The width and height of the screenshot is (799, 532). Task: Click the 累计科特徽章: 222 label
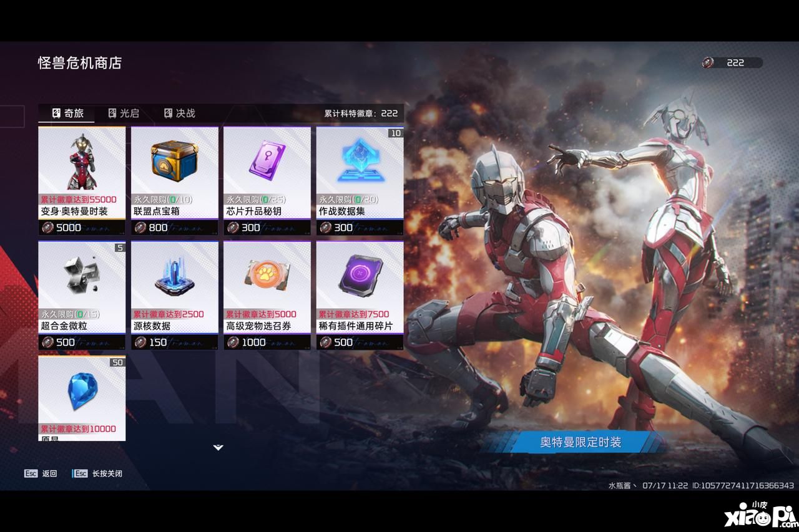[x=361, y=114]
